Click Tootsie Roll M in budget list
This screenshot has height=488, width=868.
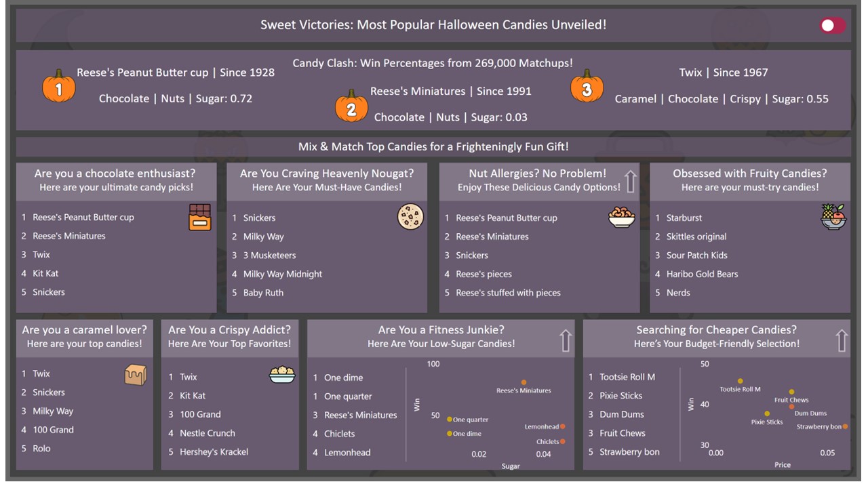(x=627, y=377)
